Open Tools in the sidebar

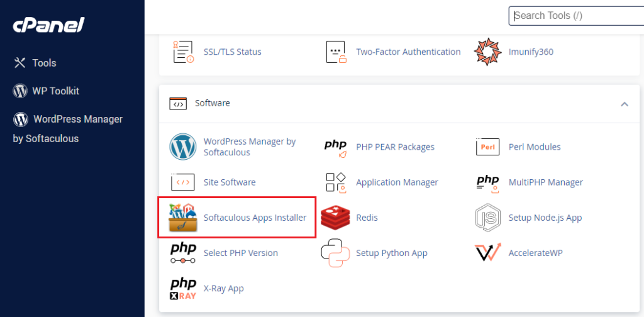[x=44, y=63]
